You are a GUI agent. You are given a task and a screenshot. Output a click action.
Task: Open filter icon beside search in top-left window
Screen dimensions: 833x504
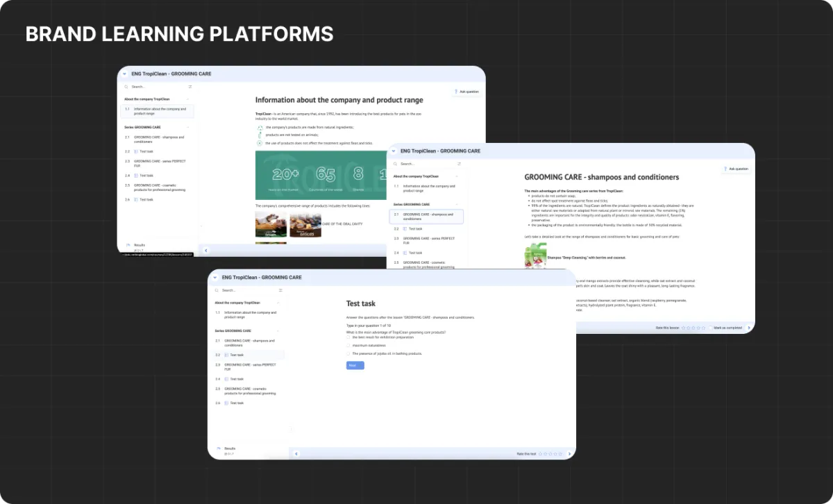tap(190, 87)
